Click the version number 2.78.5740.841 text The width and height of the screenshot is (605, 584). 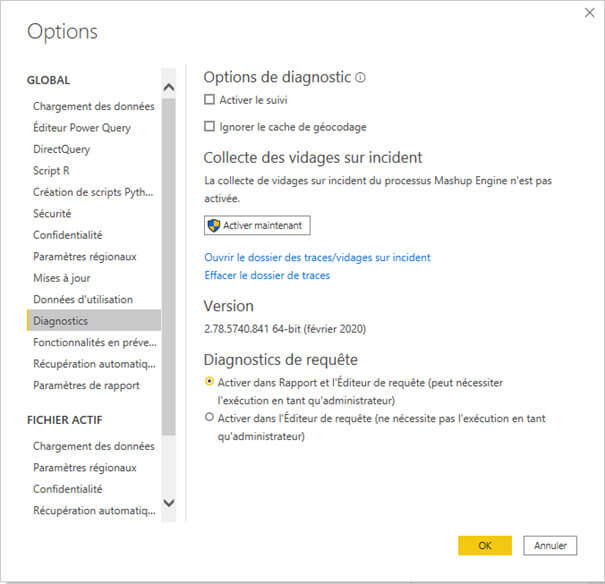point(236,329)
